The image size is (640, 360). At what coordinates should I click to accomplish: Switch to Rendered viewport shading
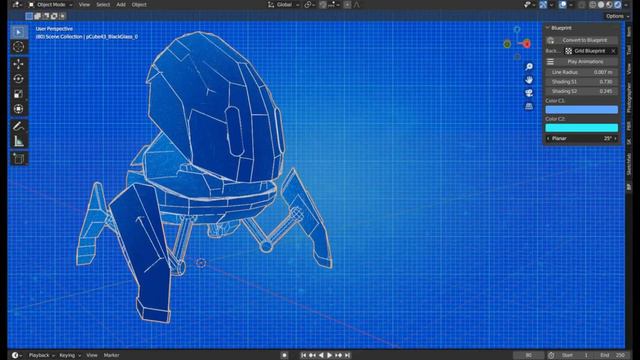618,4
